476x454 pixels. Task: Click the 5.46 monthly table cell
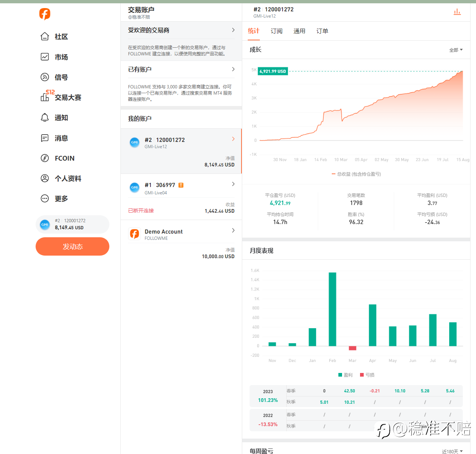tap(450, 391)
